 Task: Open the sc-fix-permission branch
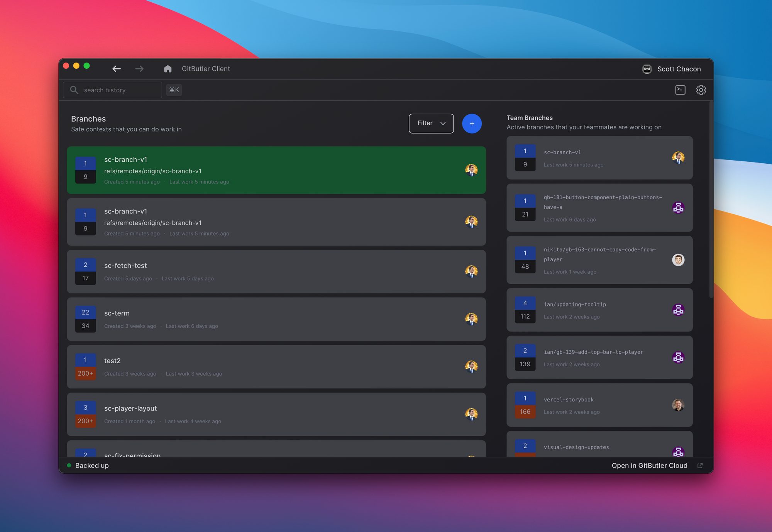point(276,449)
